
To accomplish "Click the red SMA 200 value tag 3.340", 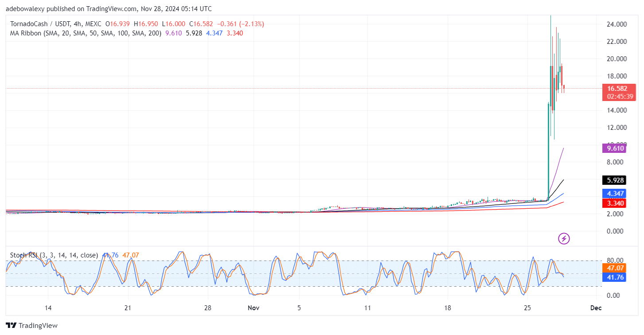I will point(614,203).
